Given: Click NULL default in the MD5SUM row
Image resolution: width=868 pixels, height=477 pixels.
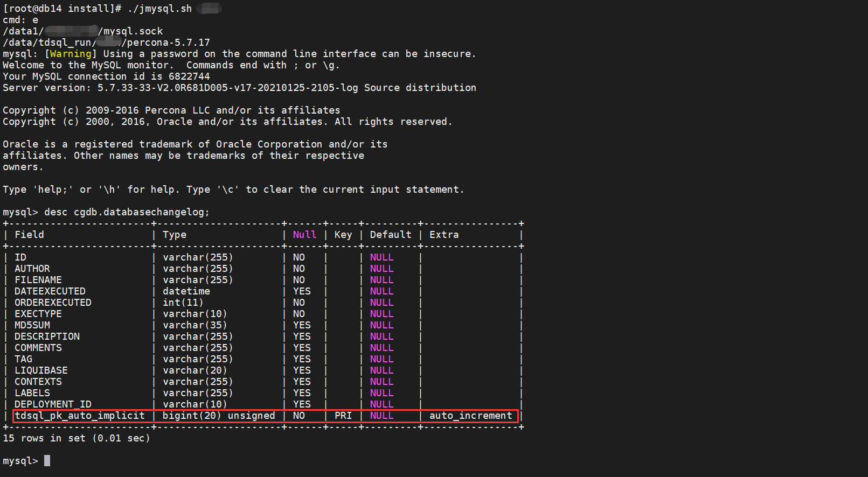Looking at the screenshot, I should point(382,325).
